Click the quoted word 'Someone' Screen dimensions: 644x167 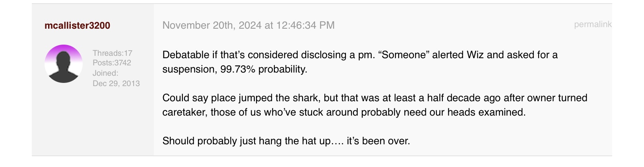403,55
